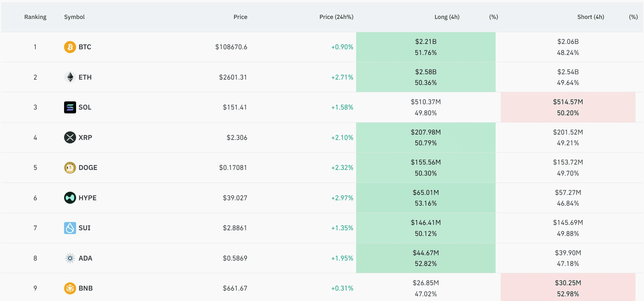Click the BNB coin icon

[70, 288]
